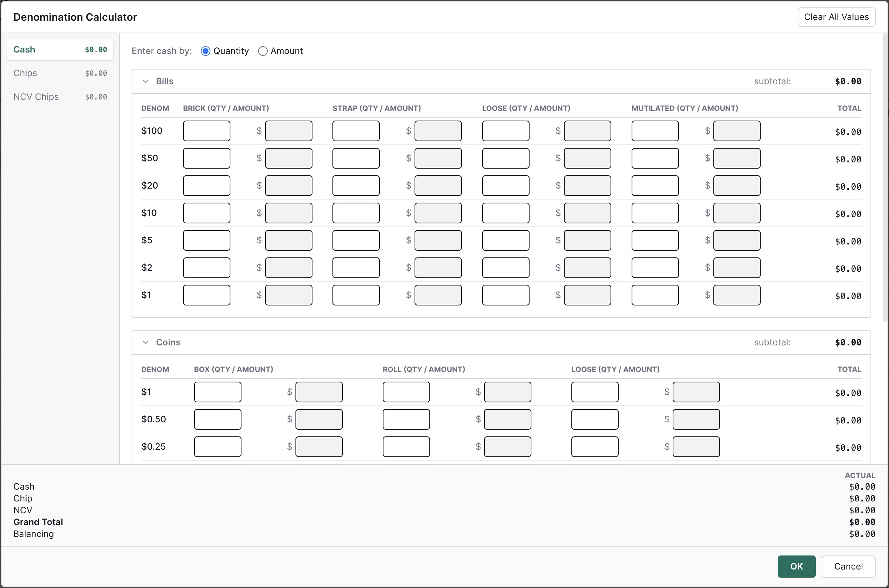This screenshot has width=889, height=588.
Task: Select the Quantity radio button
Action: click(206, 51)
